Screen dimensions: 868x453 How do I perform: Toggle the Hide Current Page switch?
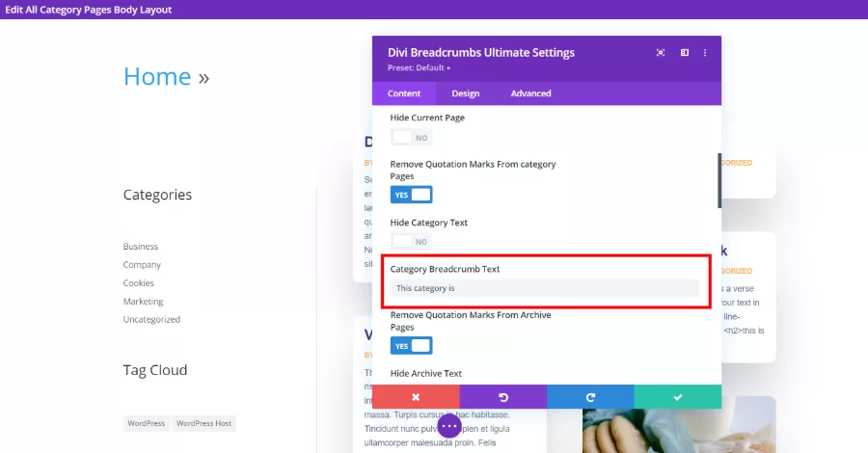(411, 138)
